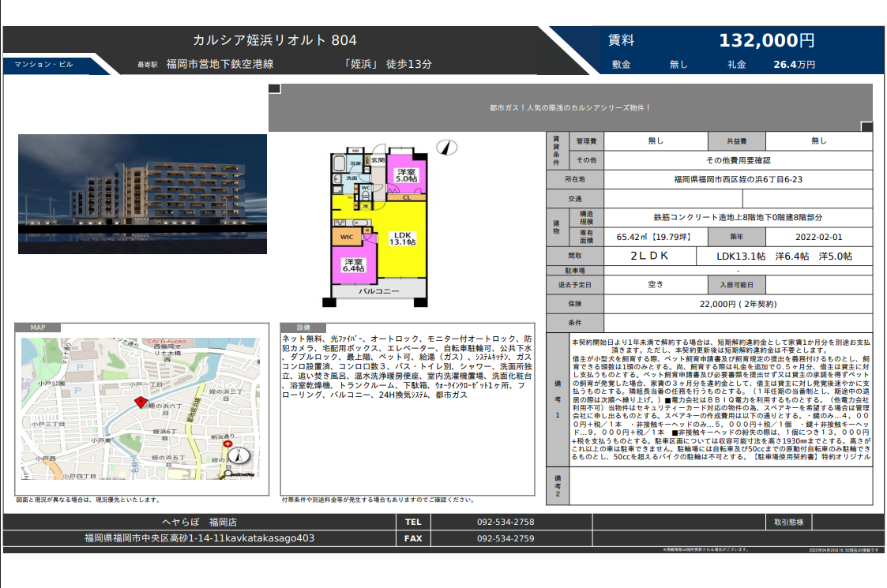Click the 間取 label cell
This screenshot has height=588, width=887.
[x=575, y=256]
